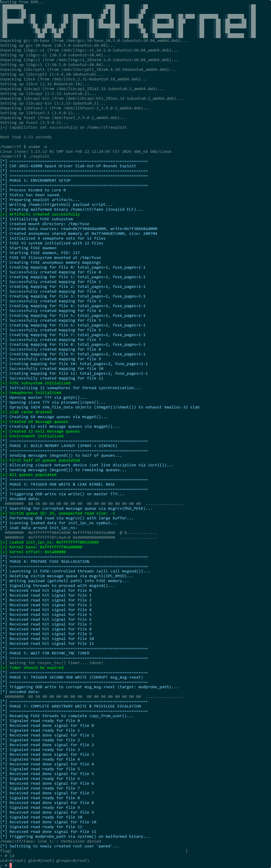271x868 pixels.
Task: Select the 'Linux (none) 5.13.12' kernel version line
Action: 85,152
